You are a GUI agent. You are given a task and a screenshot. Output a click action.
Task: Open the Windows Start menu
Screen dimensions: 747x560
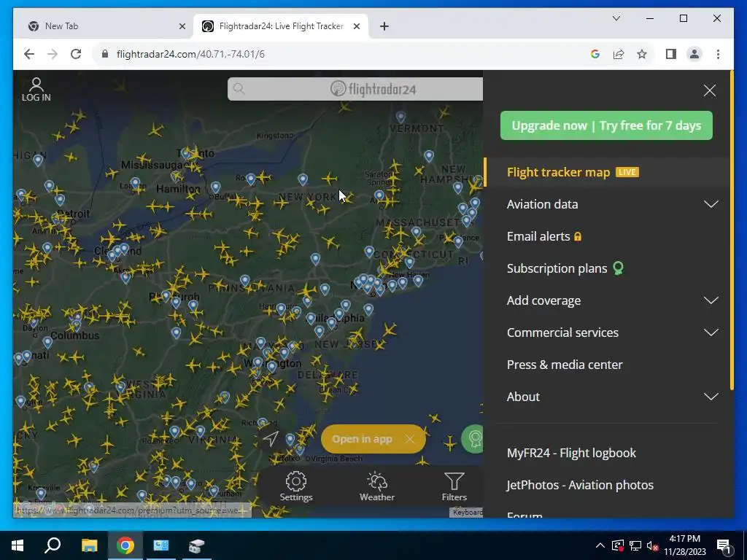coord(18,545)
